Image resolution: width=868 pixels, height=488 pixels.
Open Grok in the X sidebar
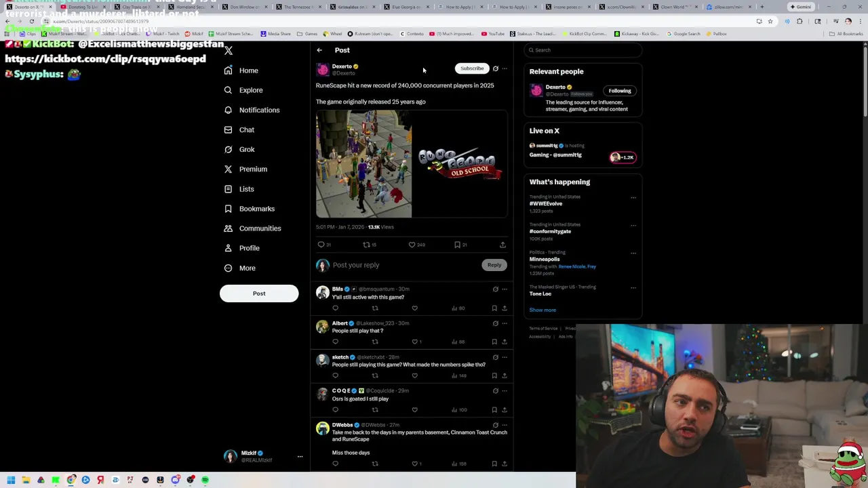tap(239, 149)
